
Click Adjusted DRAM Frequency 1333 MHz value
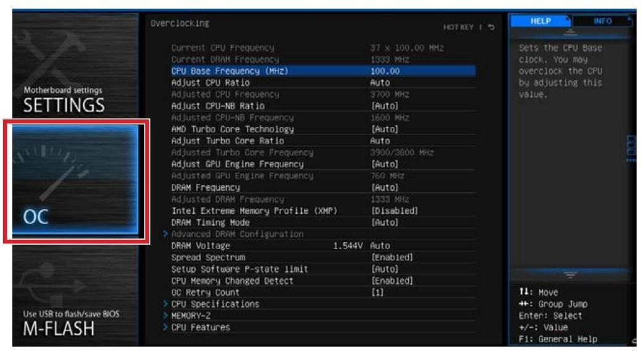tap(390, 200)
